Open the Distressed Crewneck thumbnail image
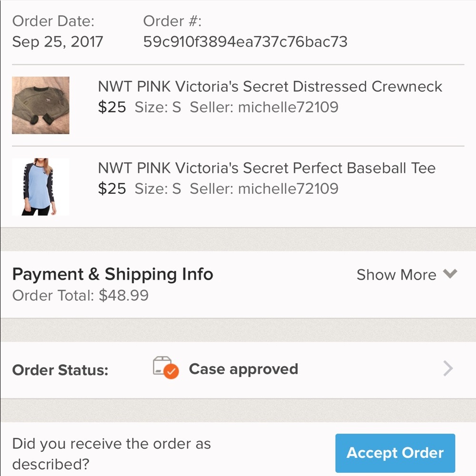The height and width of the screenshot is (476, 476). pyautogui.click(x=40, y=105)
